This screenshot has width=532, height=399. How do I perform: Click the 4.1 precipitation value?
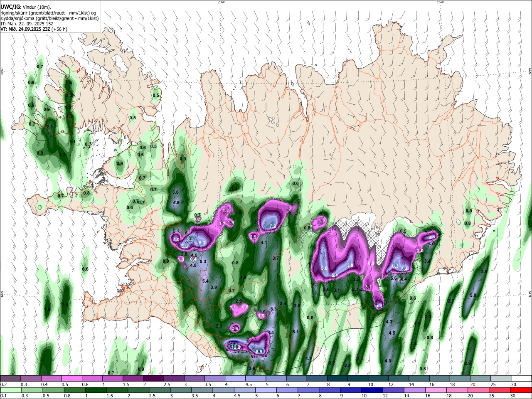click(x=264, y=242)
